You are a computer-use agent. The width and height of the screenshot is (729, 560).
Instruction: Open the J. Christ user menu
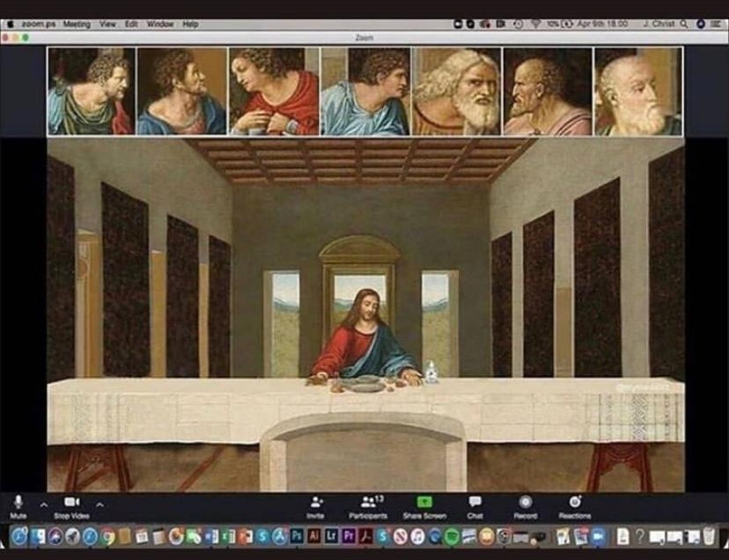pos(659,24)
